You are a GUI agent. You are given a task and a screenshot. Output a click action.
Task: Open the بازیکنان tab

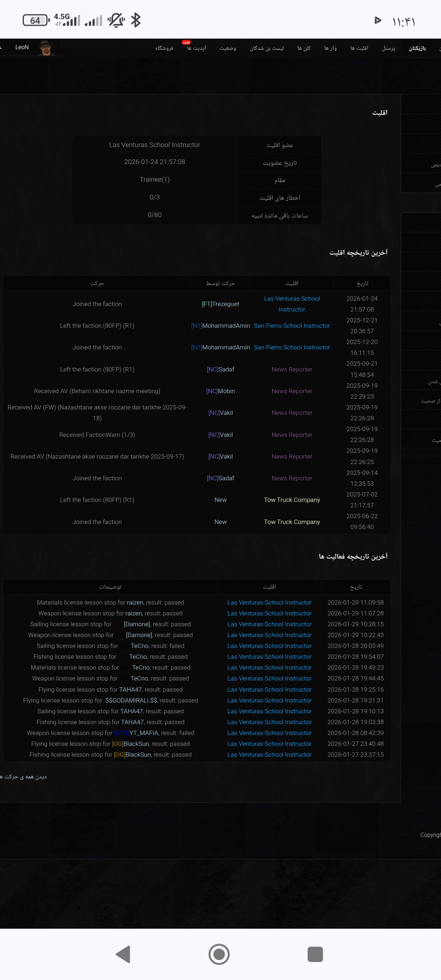point(417,48)
